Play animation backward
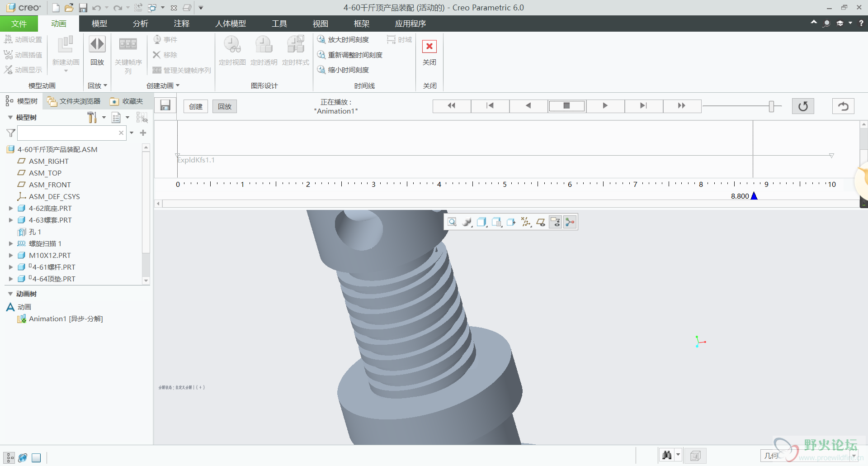Screen dimensions: 868x466 pyautogui.click(x=528, y=106)
